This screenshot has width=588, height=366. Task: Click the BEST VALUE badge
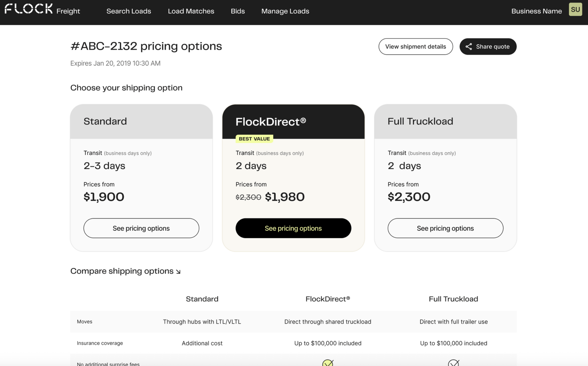point(254,139)
